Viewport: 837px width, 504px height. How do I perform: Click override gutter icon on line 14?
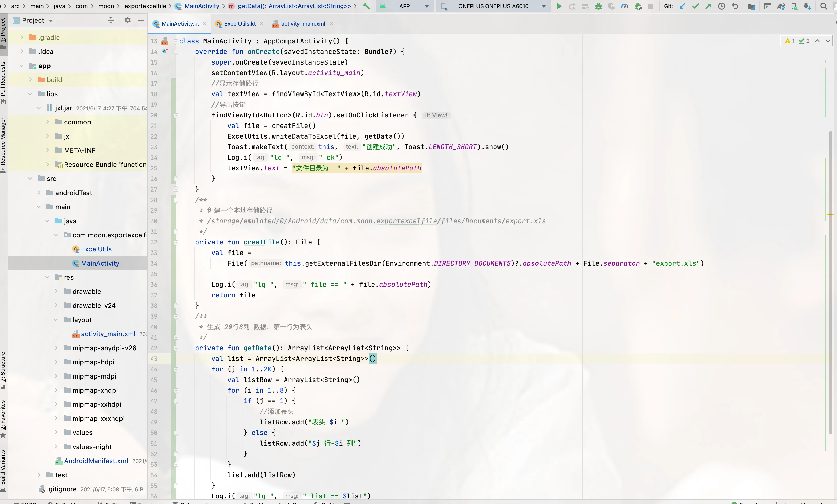point(165,52)
